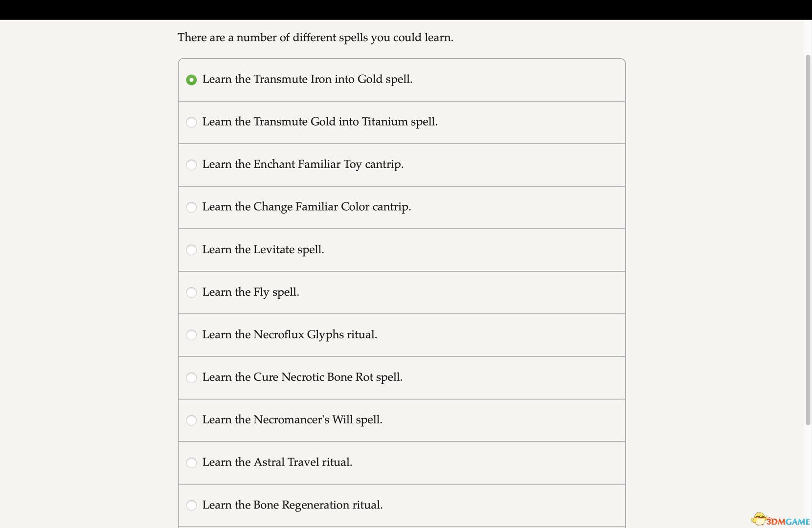Click the "Learn the Fly spell." text label
Viewport: 812px width, 528px height.
[250, 292]
